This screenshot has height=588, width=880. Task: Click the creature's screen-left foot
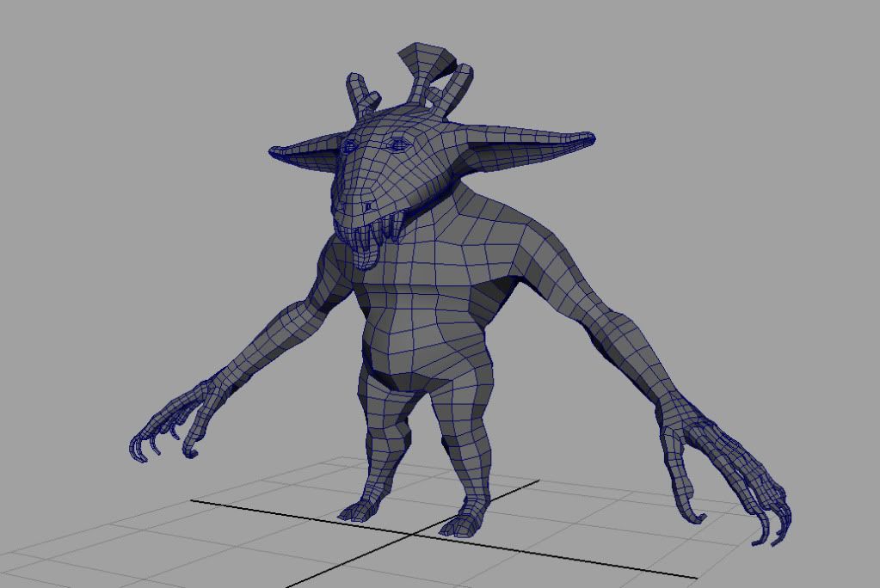click(360, 511)
